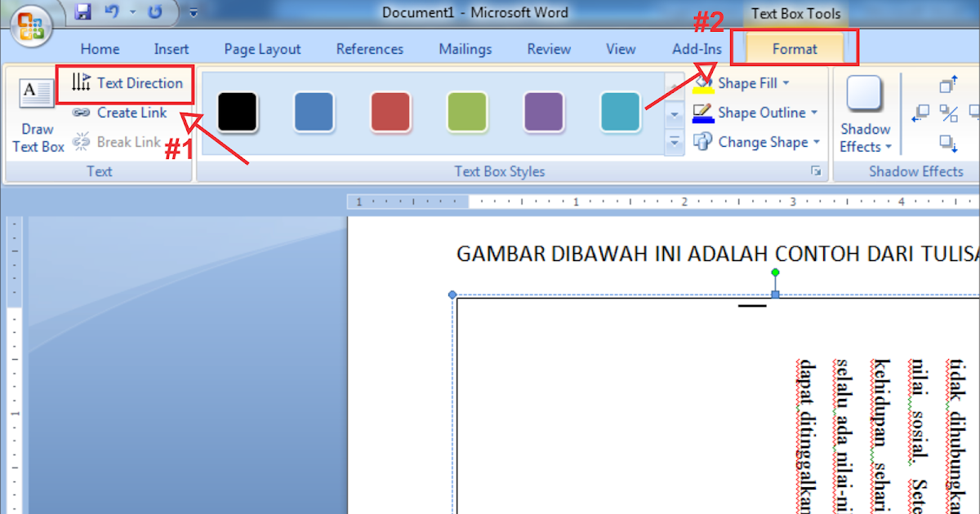Open the Mailings ribbon tab
Viewport: 980px width, 514px height.
pos(465,48)
